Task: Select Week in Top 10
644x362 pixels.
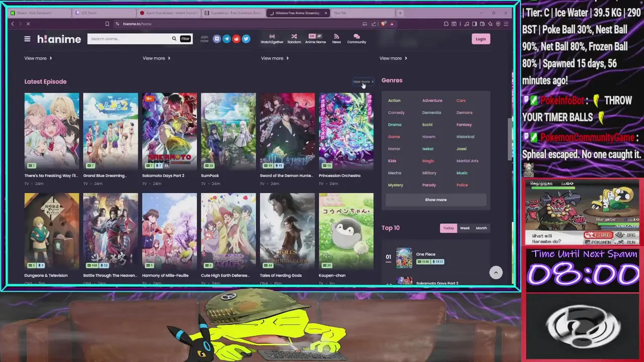Action: pos(465,228)
